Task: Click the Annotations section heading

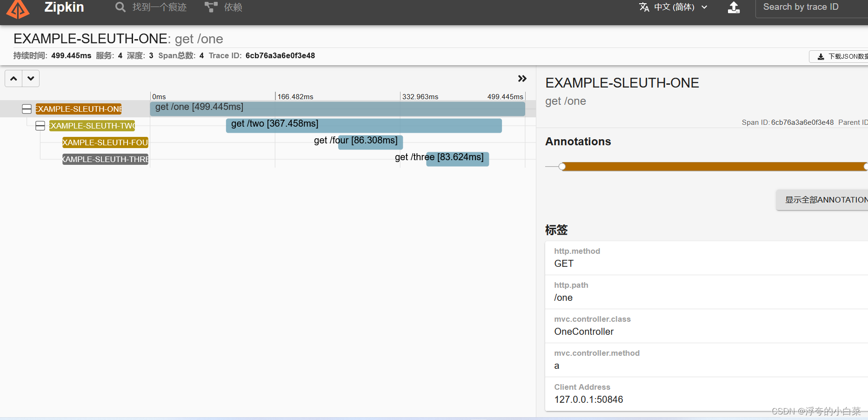Action: (x=578, y=142)
